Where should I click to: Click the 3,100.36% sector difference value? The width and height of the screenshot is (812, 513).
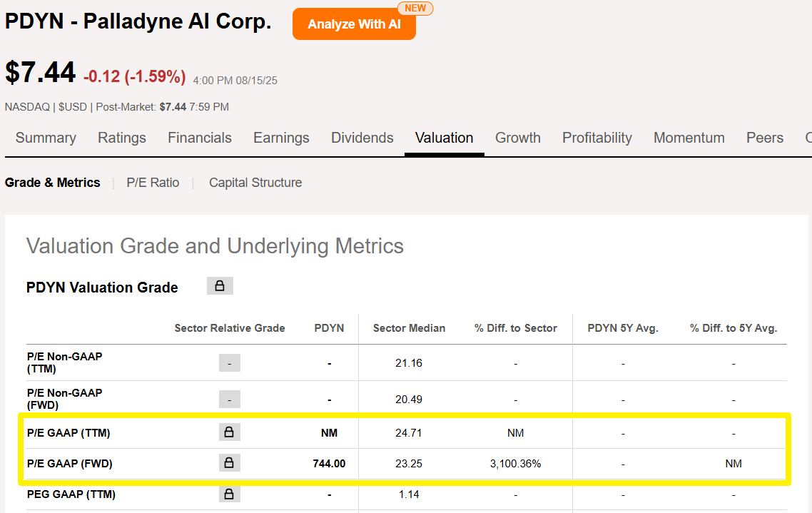click(515, 464)
